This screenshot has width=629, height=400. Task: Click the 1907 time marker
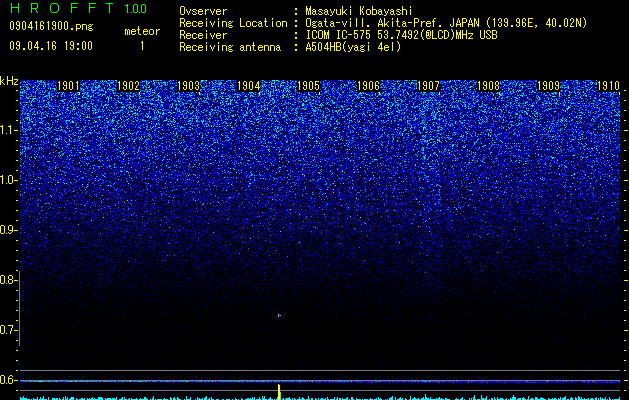[x=428, y=86]
